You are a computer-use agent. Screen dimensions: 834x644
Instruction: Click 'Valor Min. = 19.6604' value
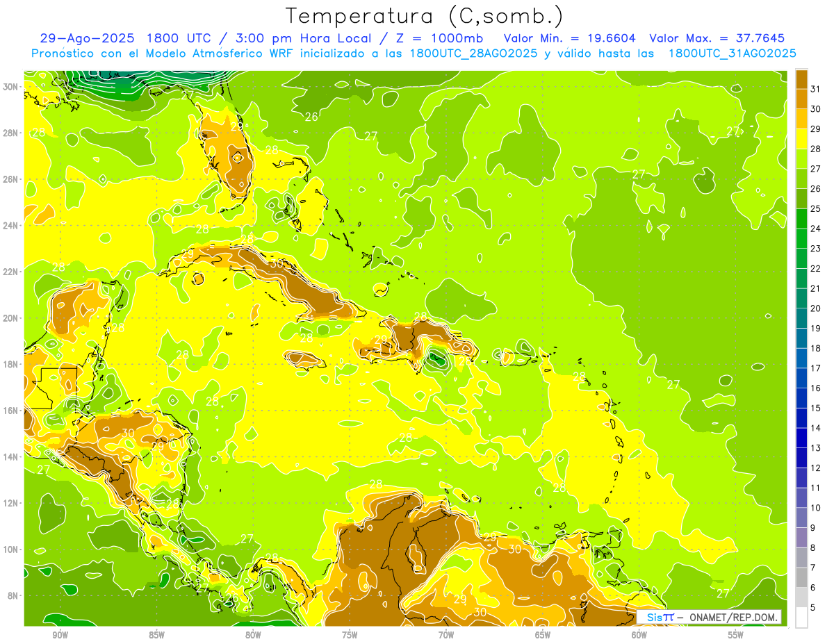click(x=569, y=38)
